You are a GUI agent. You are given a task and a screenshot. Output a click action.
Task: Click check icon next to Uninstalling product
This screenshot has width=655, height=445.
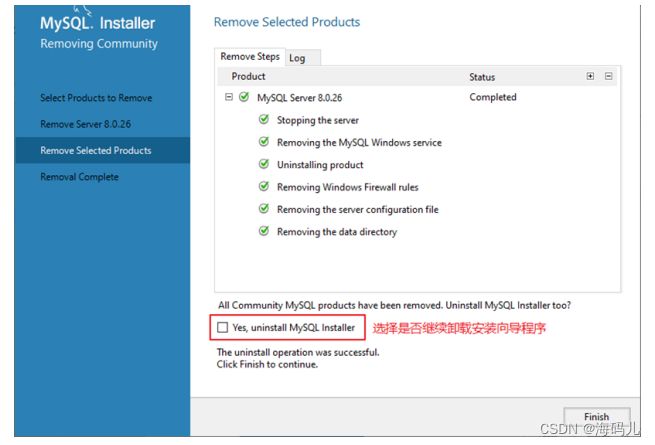[264, 164]
